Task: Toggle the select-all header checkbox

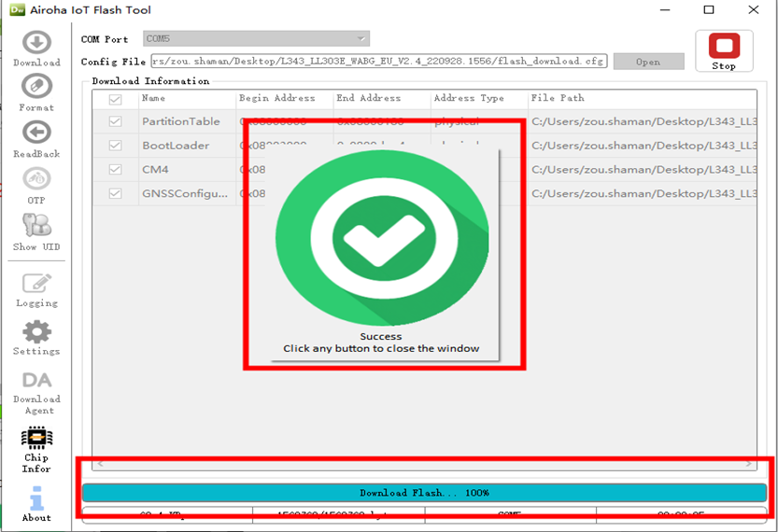Action: (x=115, y=98)
